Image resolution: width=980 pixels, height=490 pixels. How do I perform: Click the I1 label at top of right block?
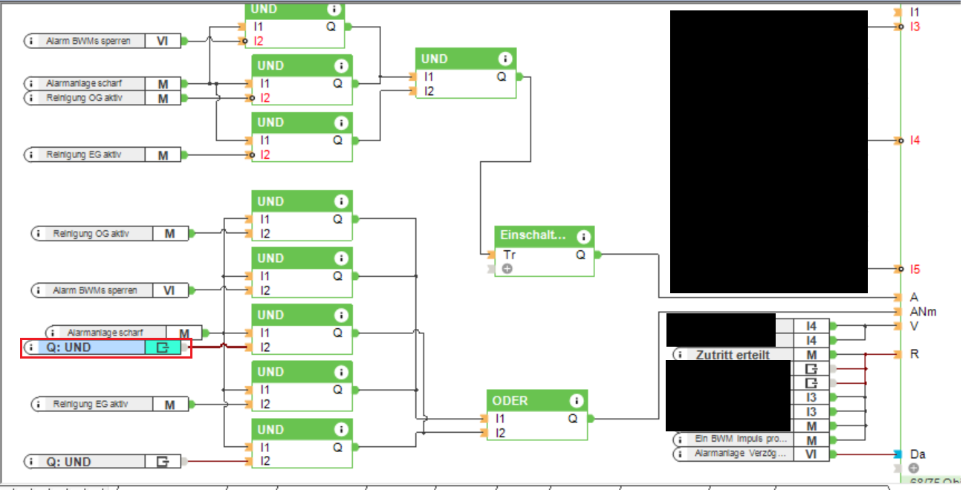tap(915, 12)
